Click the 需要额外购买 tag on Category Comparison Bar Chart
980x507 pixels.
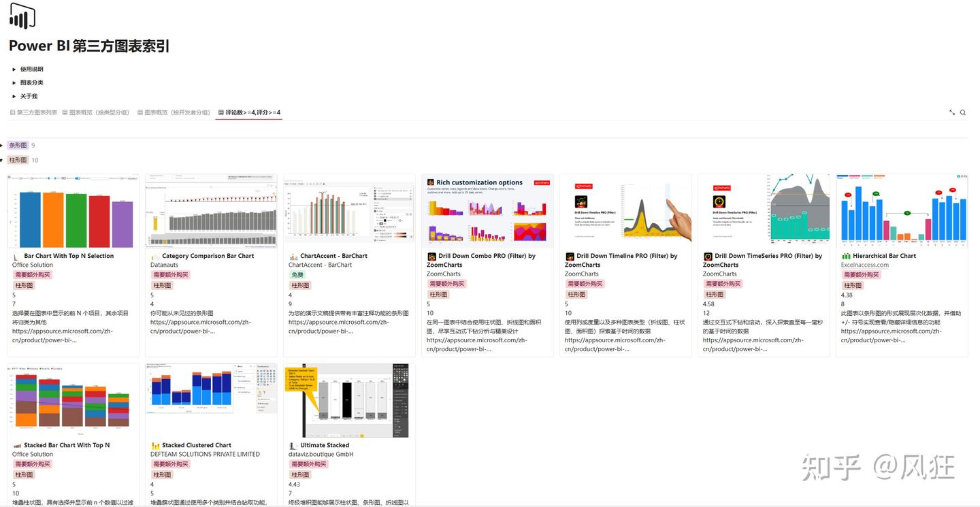click(x=170, y=275)
